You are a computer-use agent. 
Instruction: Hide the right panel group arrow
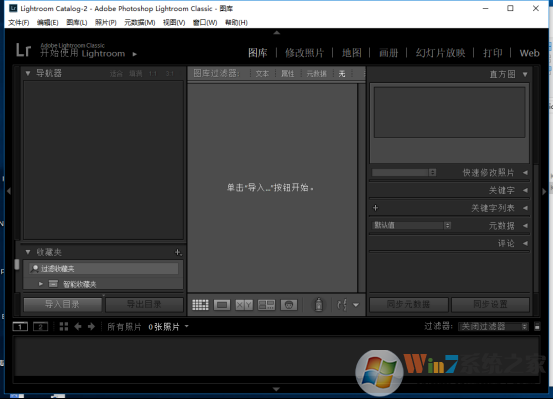click(544, 191)
